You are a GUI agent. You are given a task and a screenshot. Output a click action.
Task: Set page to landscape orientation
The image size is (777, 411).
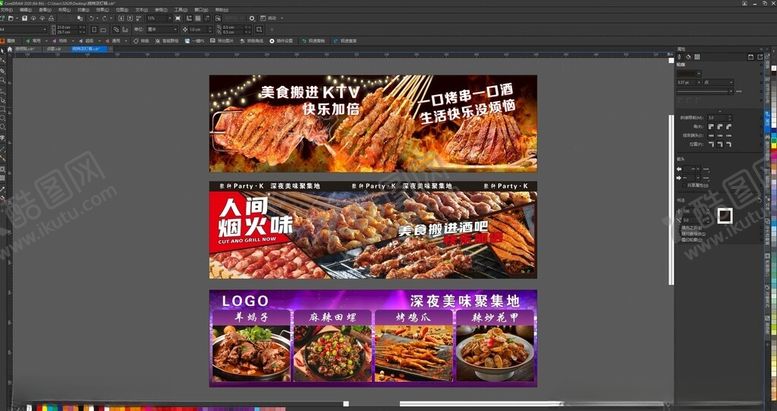click(x=103, y=30)
